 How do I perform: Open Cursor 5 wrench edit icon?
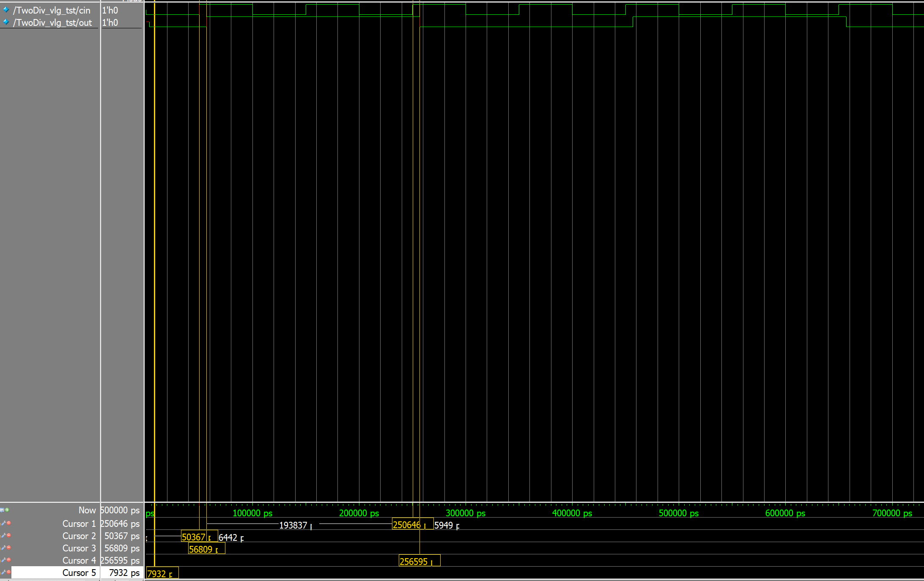pos(3,573)
